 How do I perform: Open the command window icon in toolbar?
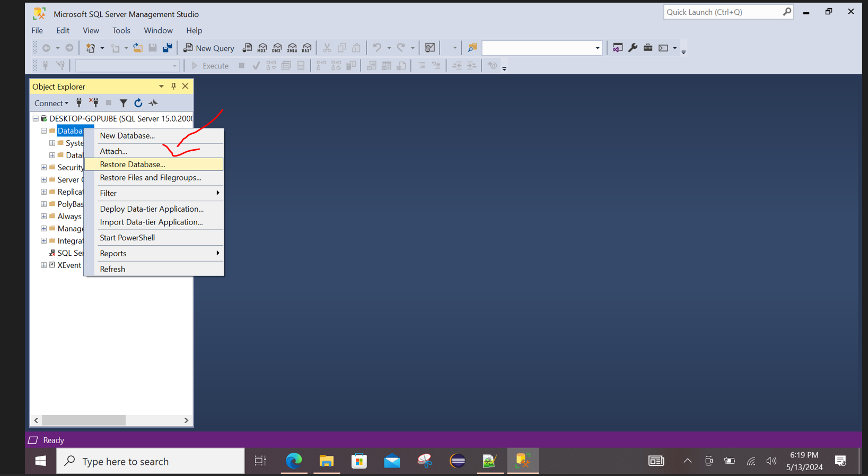click(x=663, y=48)
